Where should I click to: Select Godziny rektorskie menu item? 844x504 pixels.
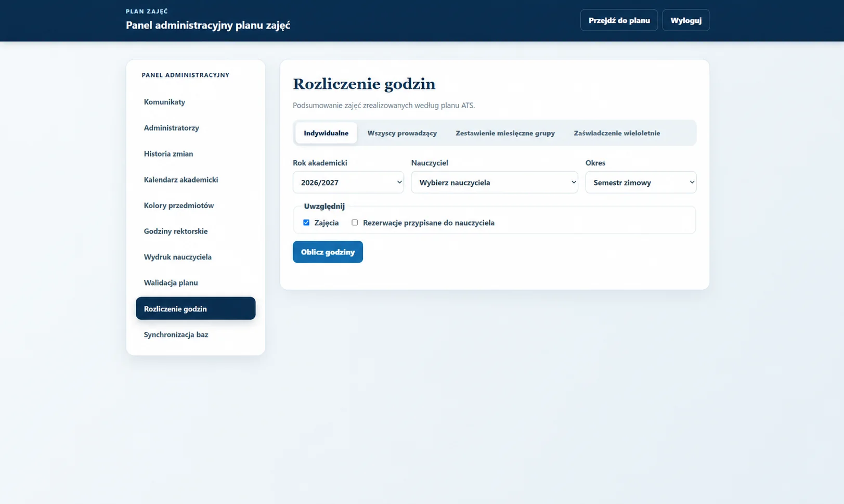click(x=196, y=231)
